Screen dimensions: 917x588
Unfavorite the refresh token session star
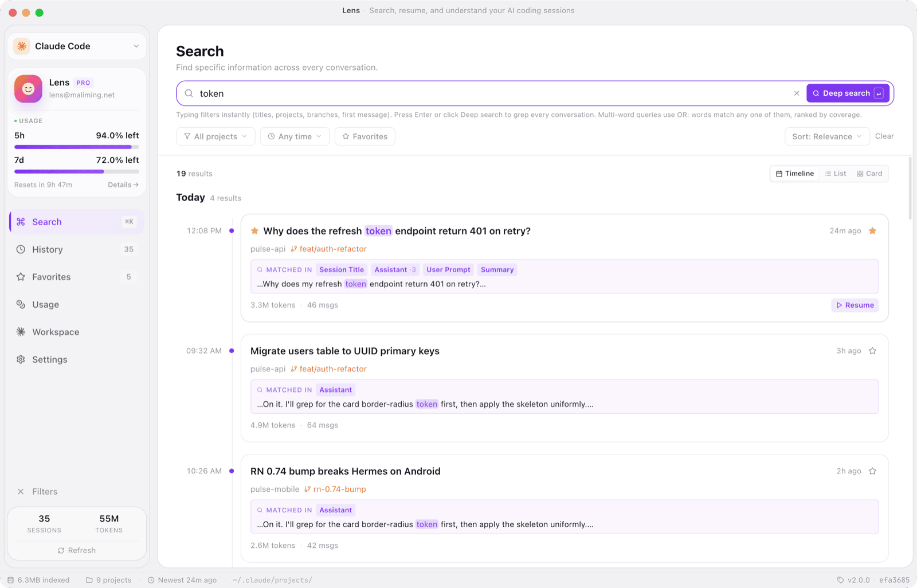(872, 231)
